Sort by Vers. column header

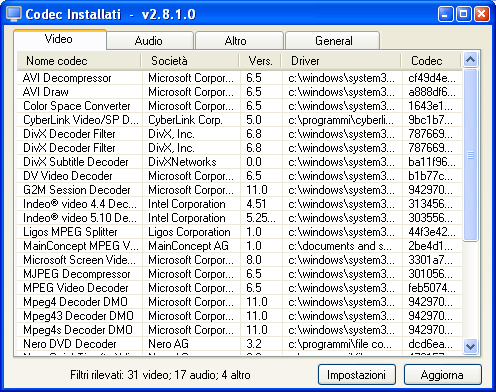point(261,61)
